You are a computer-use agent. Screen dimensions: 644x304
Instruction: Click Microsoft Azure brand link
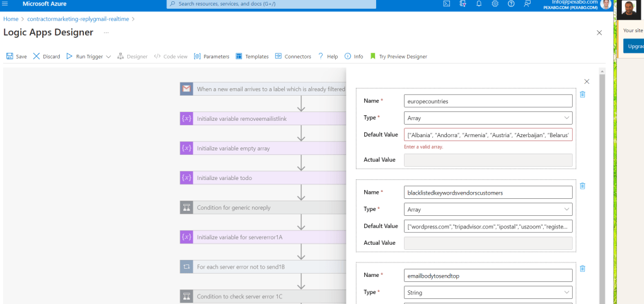coord(44,4)
